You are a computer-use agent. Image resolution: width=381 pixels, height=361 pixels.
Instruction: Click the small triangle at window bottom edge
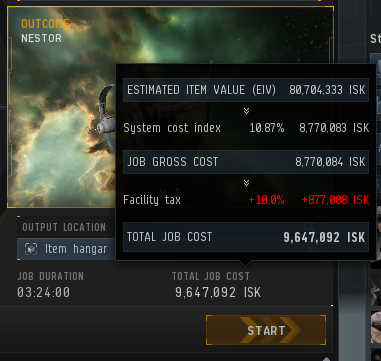coord(326,359)
